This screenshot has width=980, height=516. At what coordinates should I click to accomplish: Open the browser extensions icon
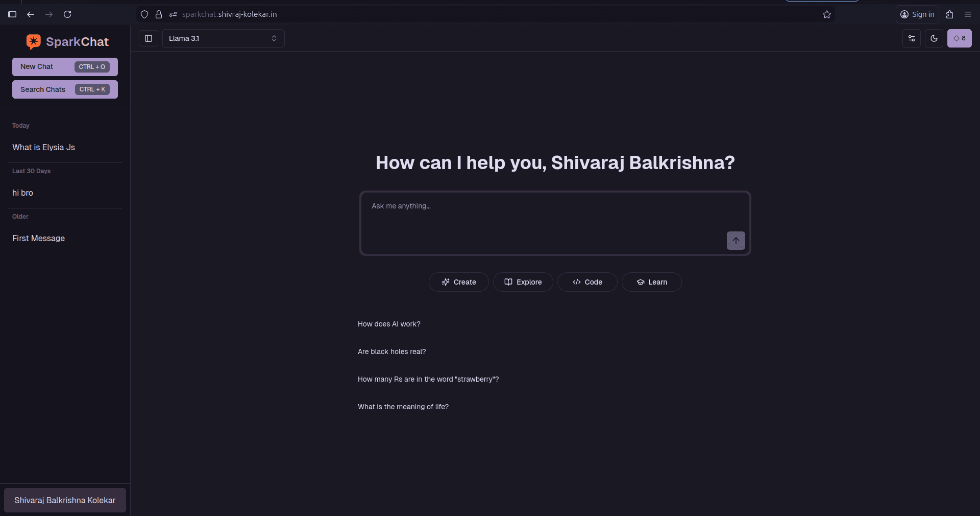pos(949,14)
